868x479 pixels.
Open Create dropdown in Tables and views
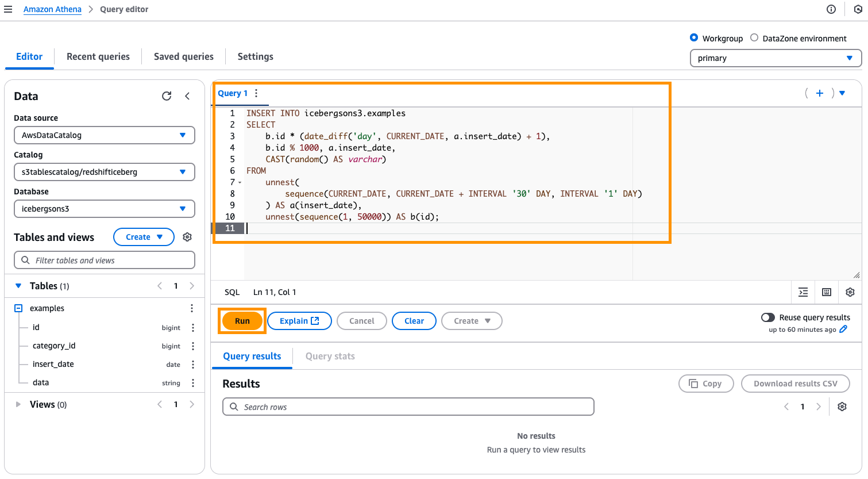[144, 237]
